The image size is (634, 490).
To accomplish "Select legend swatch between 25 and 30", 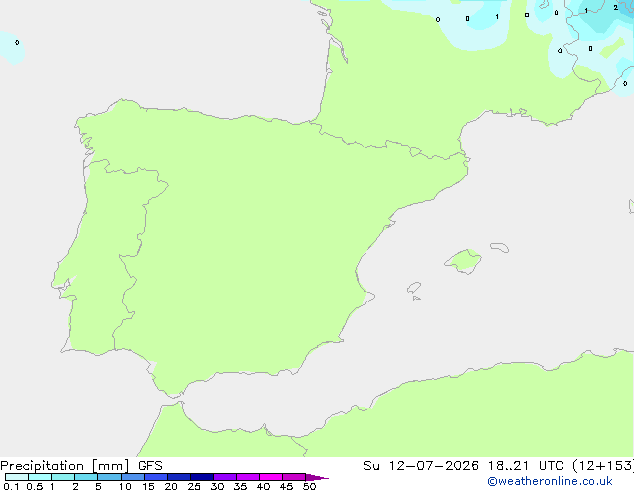I will tap(202, 477).
